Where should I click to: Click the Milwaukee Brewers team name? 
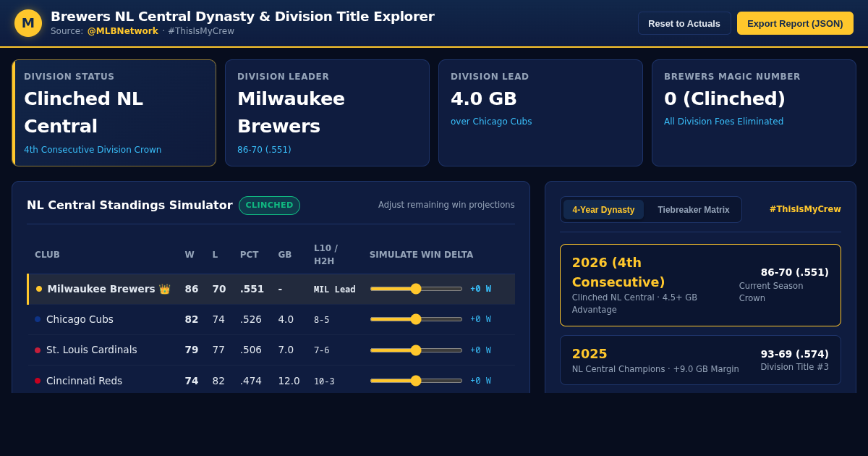tap(101, 289)
